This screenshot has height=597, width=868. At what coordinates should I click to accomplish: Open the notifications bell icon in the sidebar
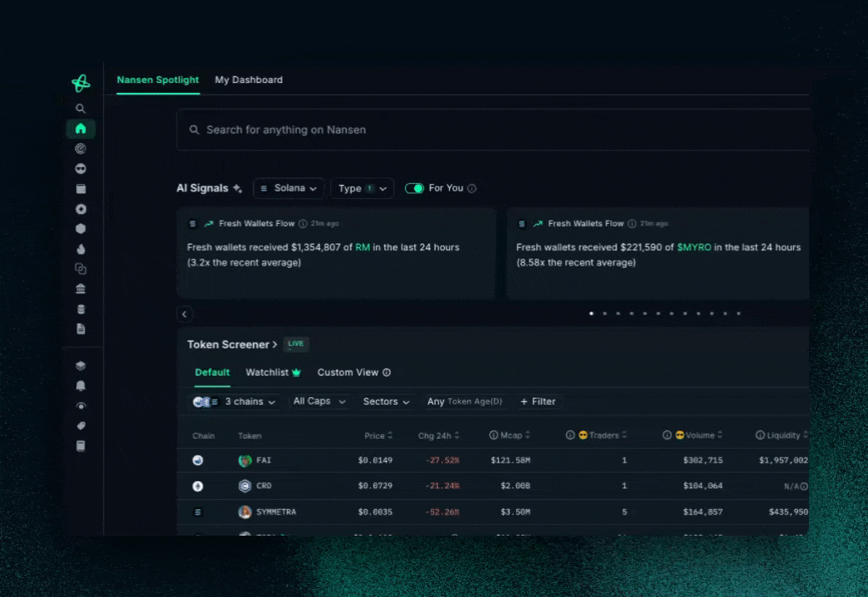coord(80,386)
